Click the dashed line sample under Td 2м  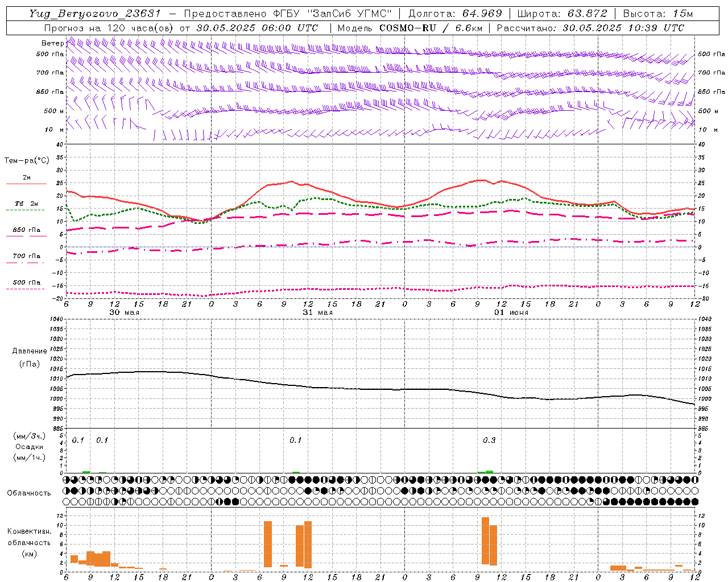coord(26,210)
